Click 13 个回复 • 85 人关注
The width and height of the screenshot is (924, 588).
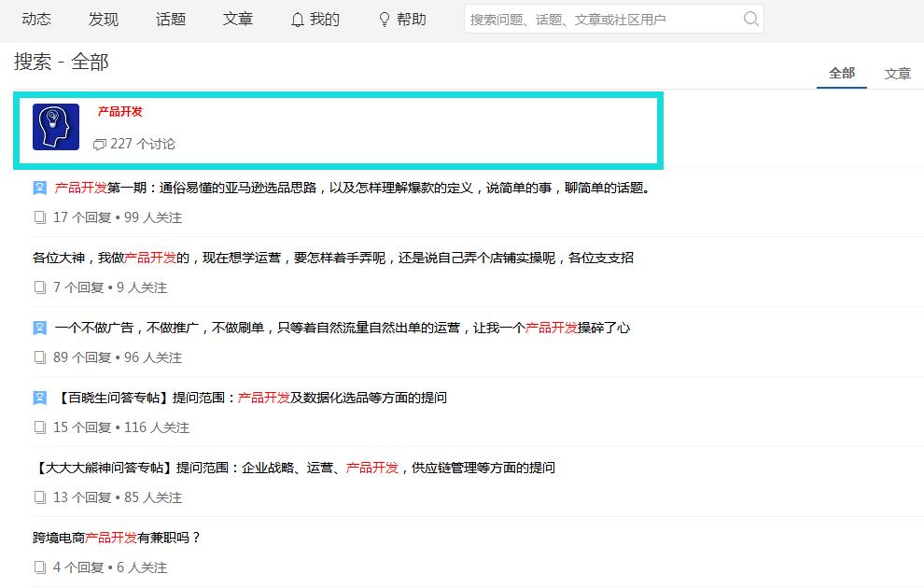click(x=118, y=497)
